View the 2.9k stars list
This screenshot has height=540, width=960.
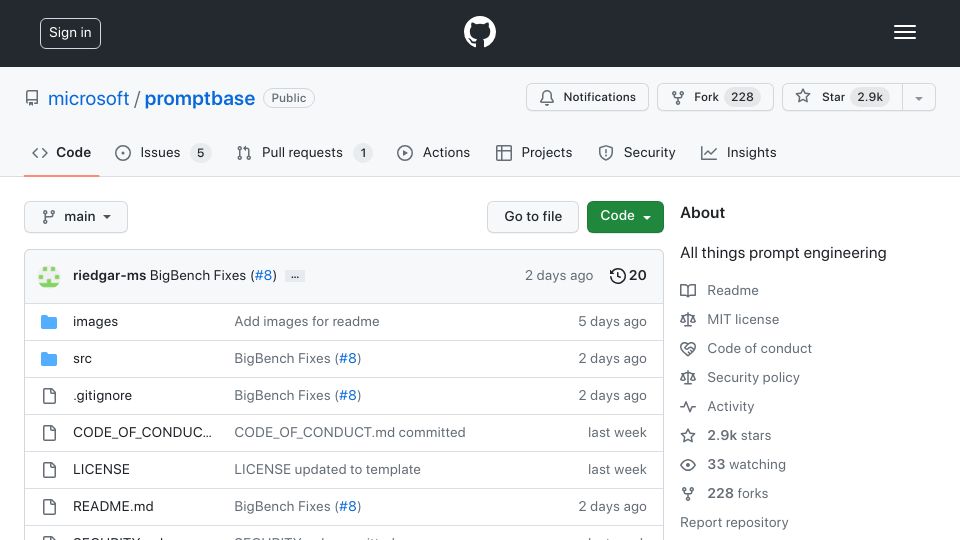[739, 435]
